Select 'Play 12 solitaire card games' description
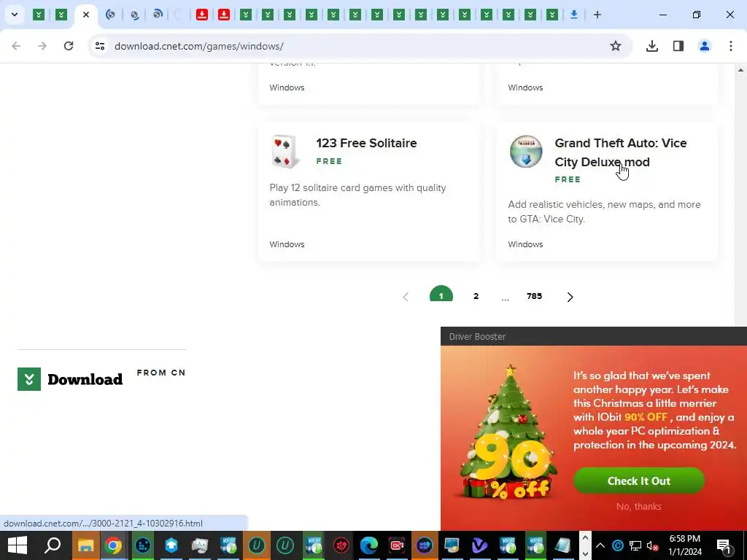747x560 pixels. 357,195
